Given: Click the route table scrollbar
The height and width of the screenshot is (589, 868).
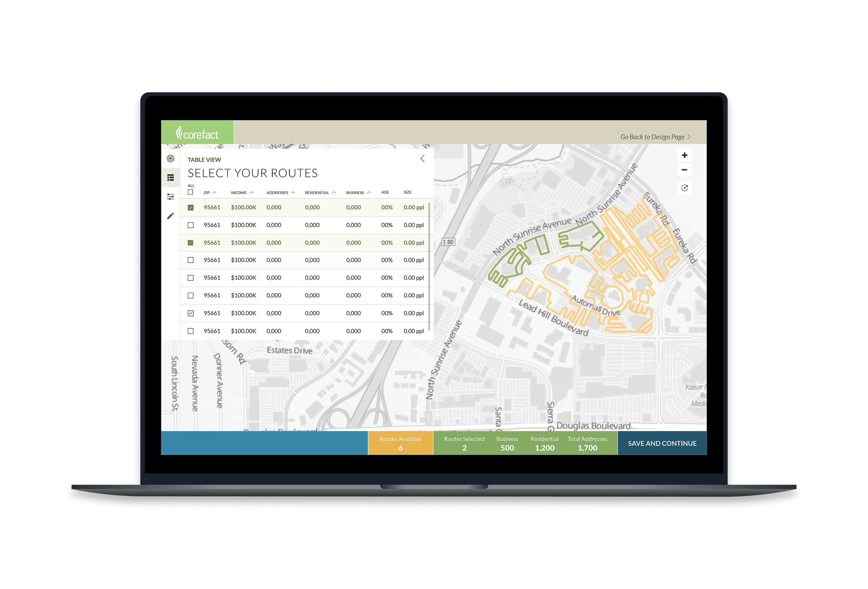Looking at the screenshot, I should click(429, 267).
